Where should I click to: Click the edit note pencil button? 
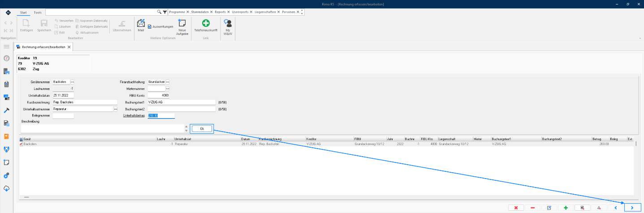click(x=549, y=208)
